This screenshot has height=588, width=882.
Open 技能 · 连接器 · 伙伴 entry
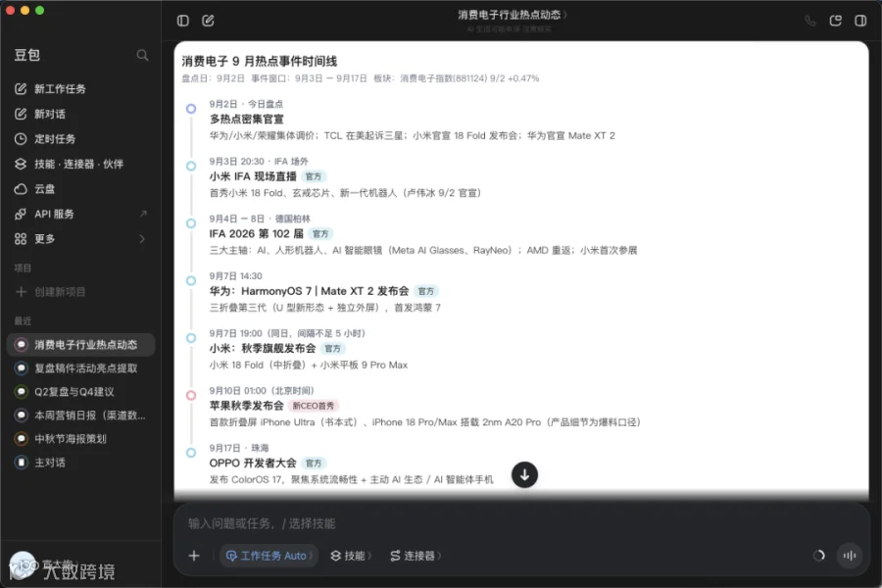pos(81,164)
